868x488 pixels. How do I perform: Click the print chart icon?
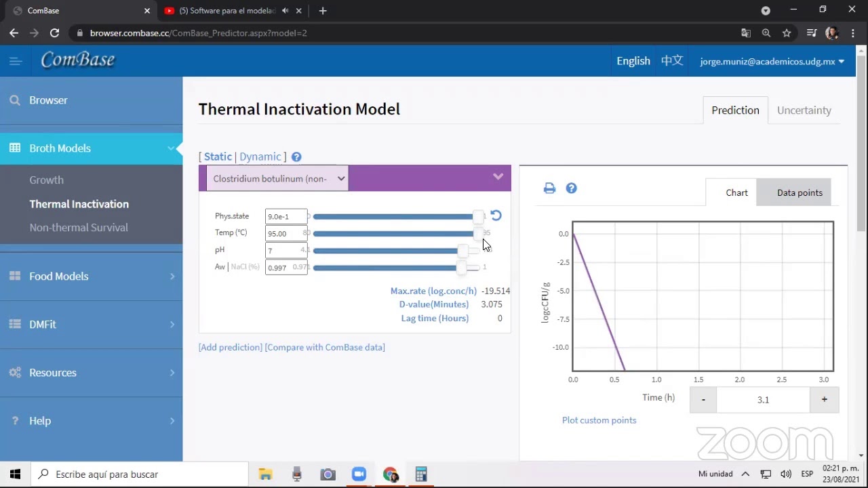(x=549, y=188)
